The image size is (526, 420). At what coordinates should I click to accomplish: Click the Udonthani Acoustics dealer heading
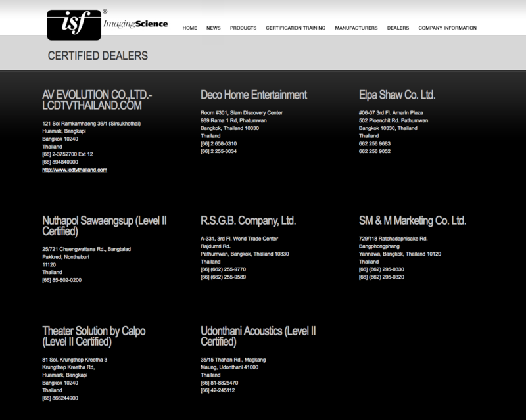[258, 336]
